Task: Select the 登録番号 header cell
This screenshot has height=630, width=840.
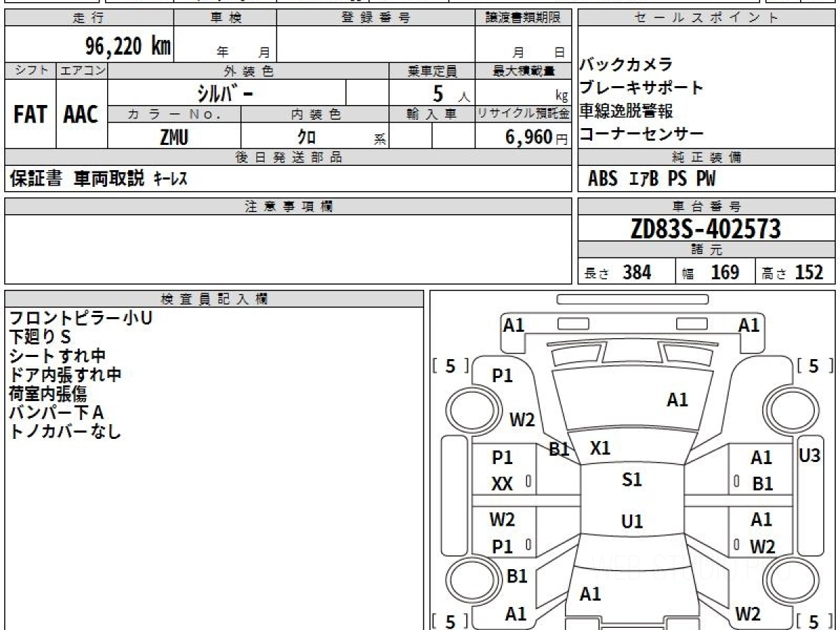Action: coord(376,18)
